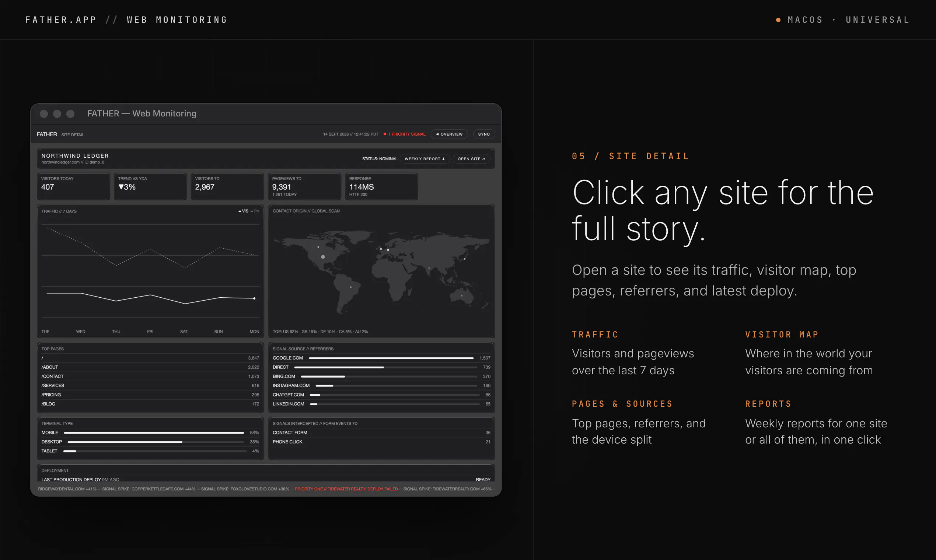Click the REPORTS feature heading
This screenshot has width=936, height=560.
pos(768,404)
